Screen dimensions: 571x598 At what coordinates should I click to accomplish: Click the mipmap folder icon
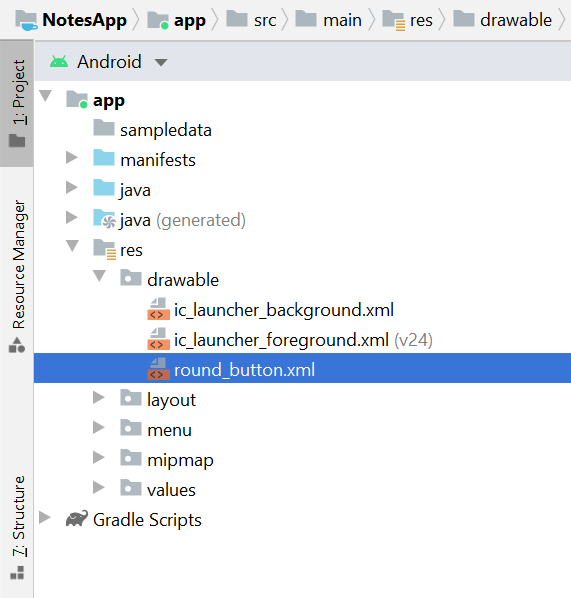coord(131,458)
